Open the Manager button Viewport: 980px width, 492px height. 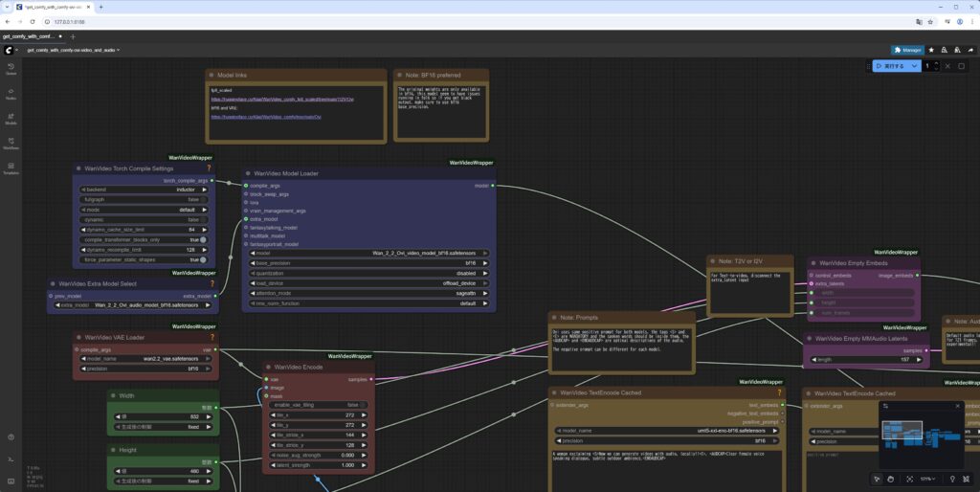coord(906,50)
